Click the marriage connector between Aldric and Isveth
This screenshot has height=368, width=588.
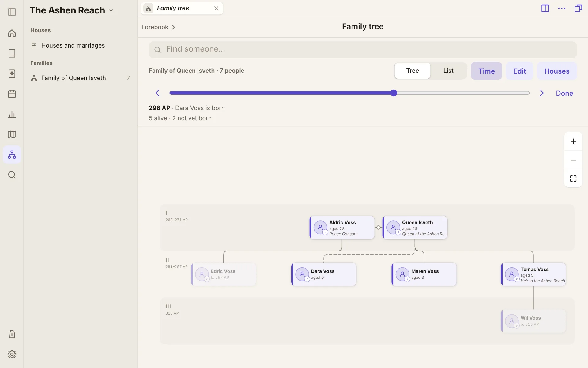379,228
